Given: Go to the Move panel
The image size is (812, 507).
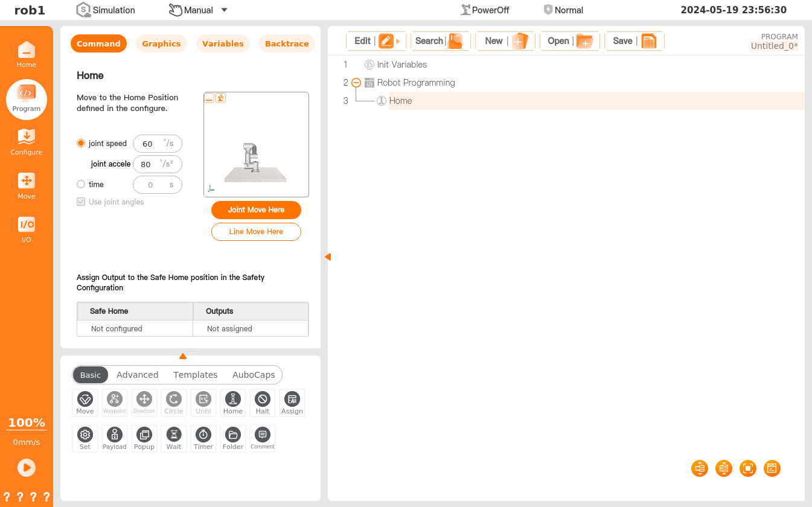Looking at the screenshot, I should pyautogui.click(x=26, y=186).
